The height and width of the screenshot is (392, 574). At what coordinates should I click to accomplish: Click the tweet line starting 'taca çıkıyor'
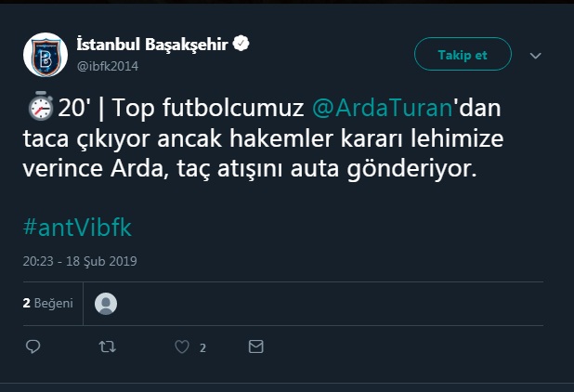(263, 138)
